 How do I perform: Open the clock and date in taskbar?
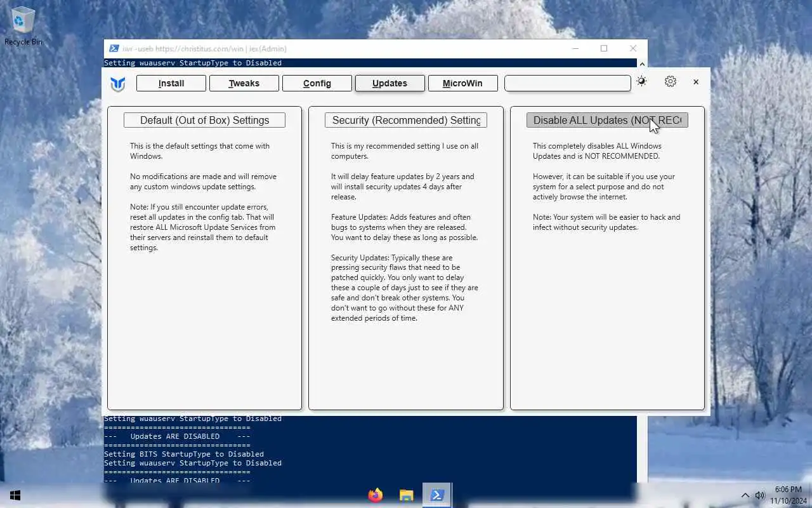coord(789,495)
